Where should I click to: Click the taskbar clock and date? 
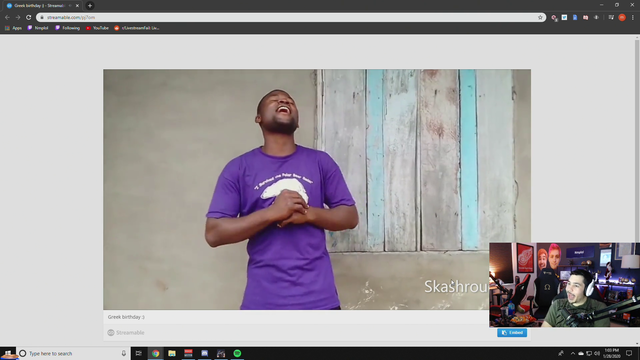point(611,353)
